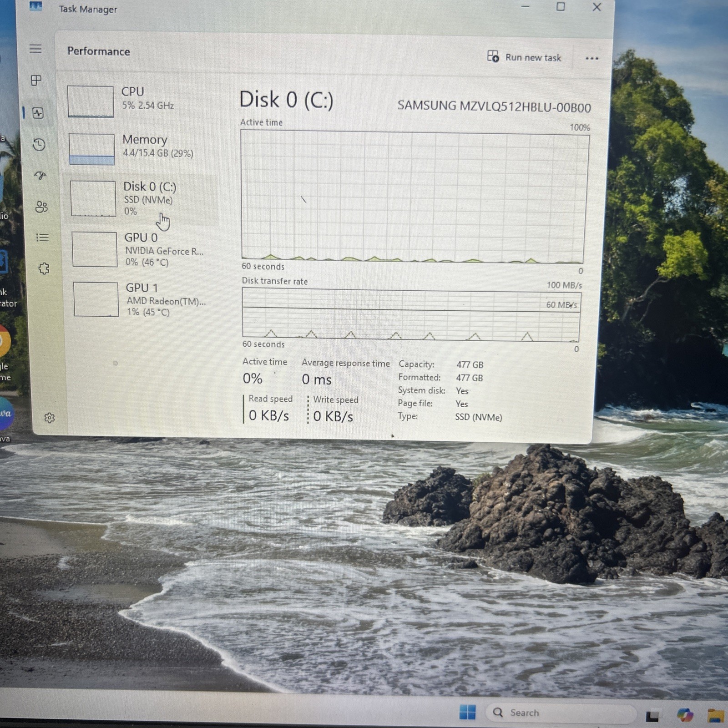
Task: Open the Users page icon
Action: (x=41, y=207)
